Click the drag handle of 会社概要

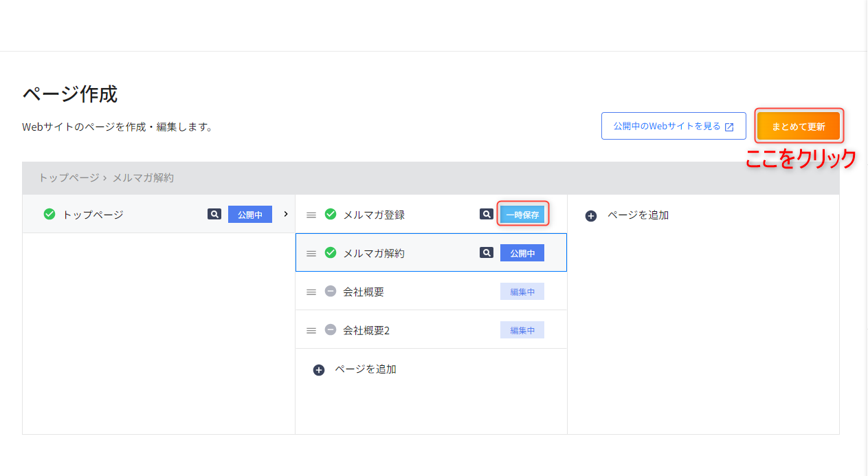[311, 292]
